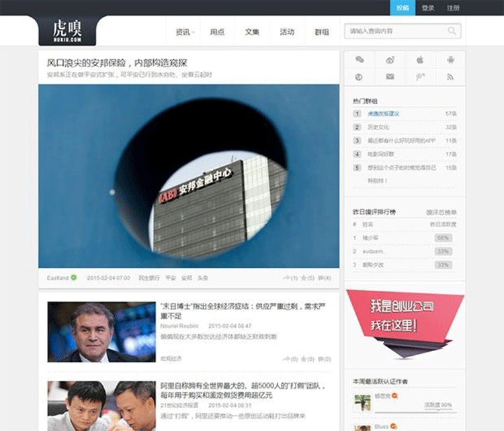Click the 民生银行 tag under the feature article
504x431 pixels.
pos(149,278)
